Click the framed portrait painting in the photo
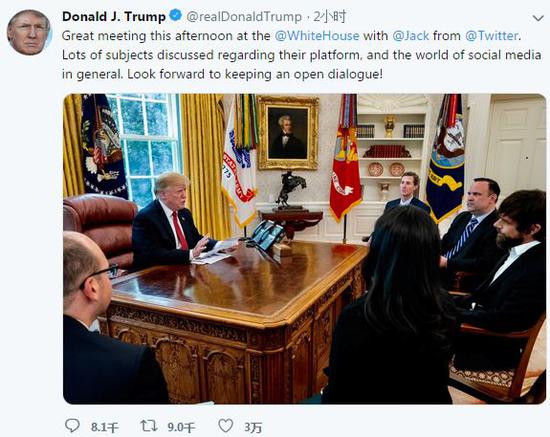Image resolution: width=550 pixels, height=437 pixels. point(288,133)
